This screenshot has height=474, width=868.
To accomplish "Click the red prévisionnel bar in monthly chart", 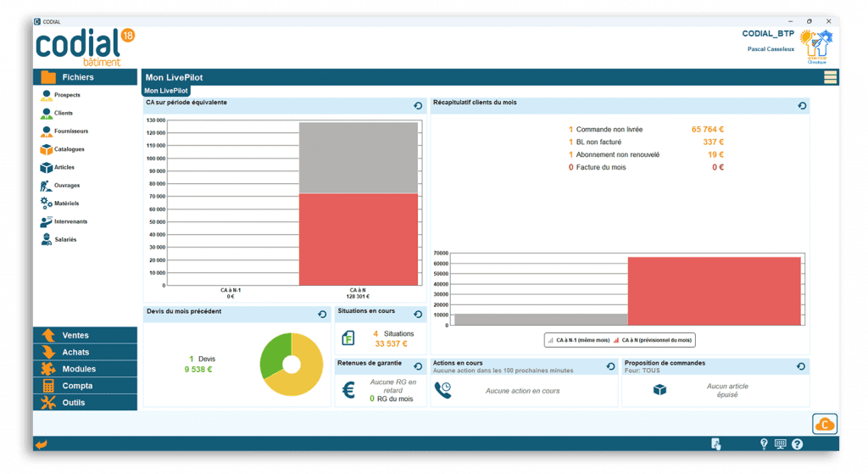I will point(714,291).
